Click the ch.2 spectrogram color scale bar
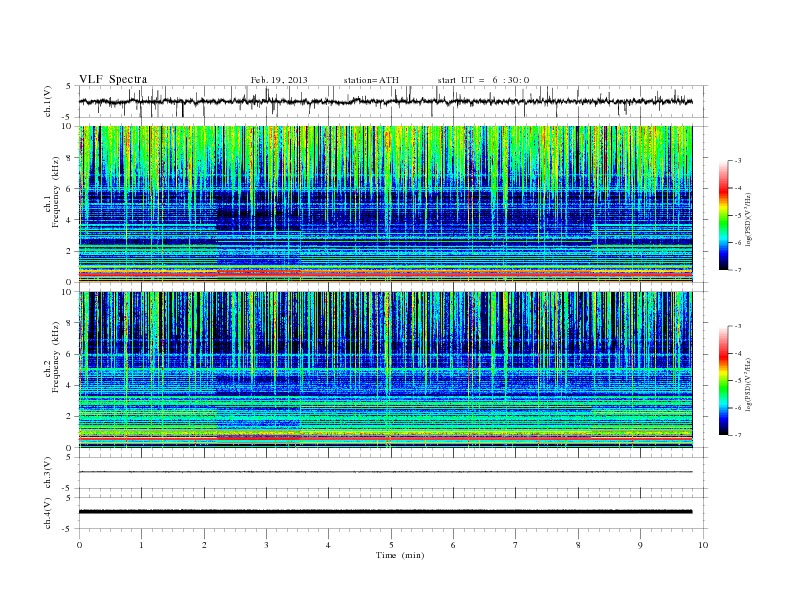Image resolution: width=792 pixels, height=612 pixels. pyautogui.click(x=723, y=381)
